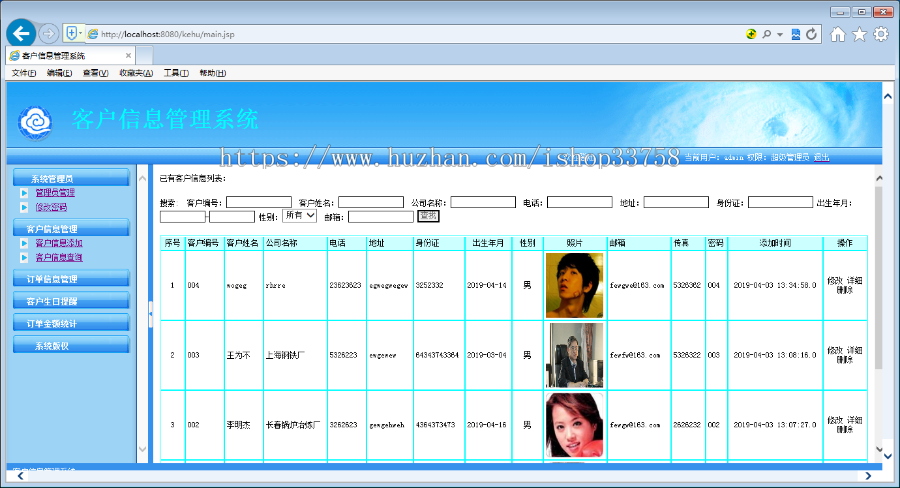Focus the 客户姓名 search field
The image size is (900, 488).
point(371,202)
